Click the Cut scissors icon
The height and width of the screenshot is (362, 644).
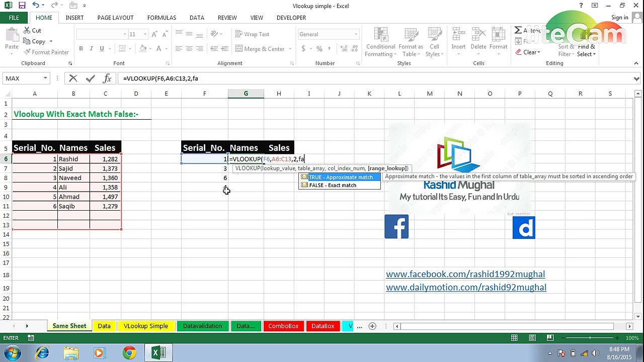[x=27, y=31]
